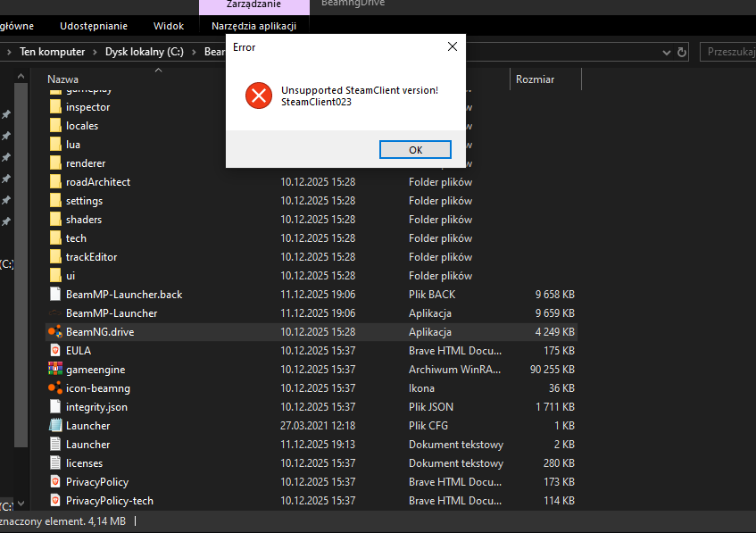Sort by Rozmiar column header
This screenshot has height=533, width=756.
(536, 79)
